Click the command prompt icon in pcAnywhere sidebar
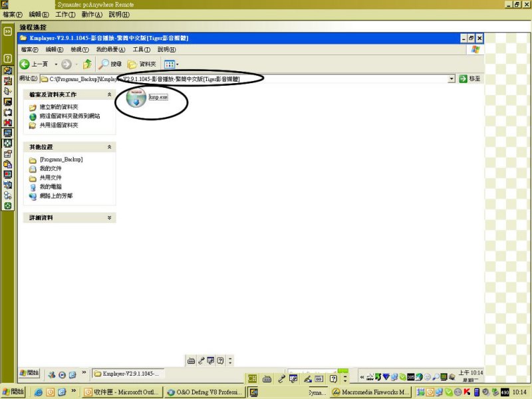The width and height of the screenshot is (532, 399). 7,102
